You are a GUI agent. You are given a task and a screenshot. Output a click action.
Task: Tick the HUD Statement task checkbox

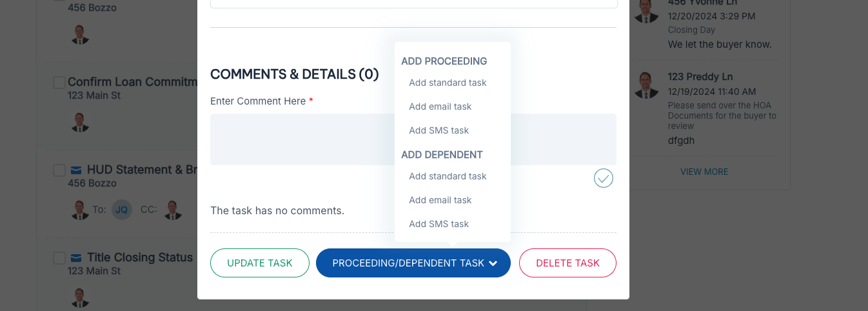click(x=59, y=170)
